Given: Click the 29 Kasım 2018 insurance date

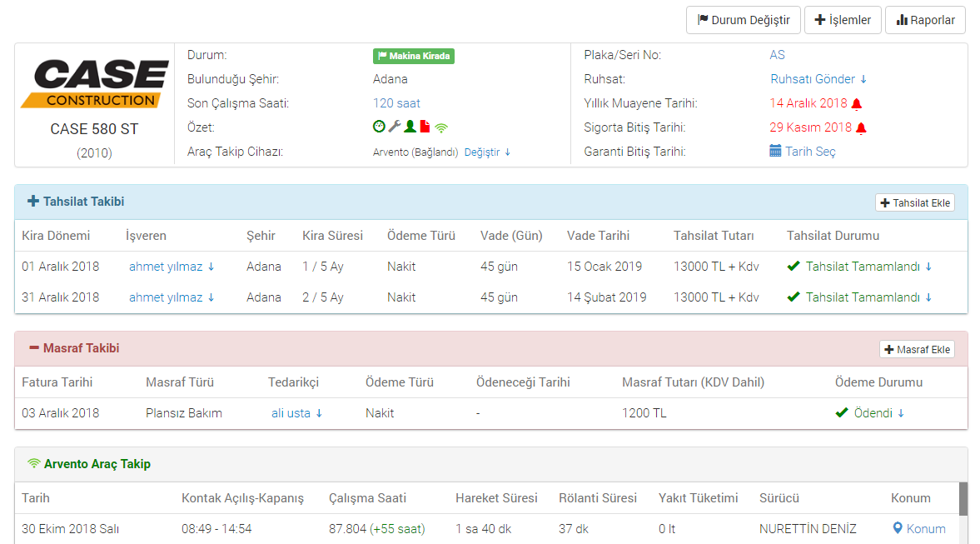Looking at the screenshot, I should [811, 127].
